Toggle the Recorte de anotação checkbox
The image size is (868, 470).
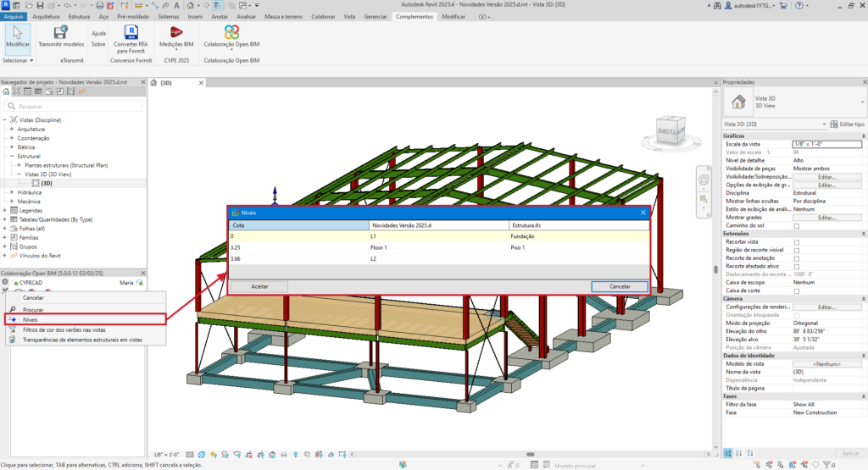pyautogui.click(x=797, y=258)
